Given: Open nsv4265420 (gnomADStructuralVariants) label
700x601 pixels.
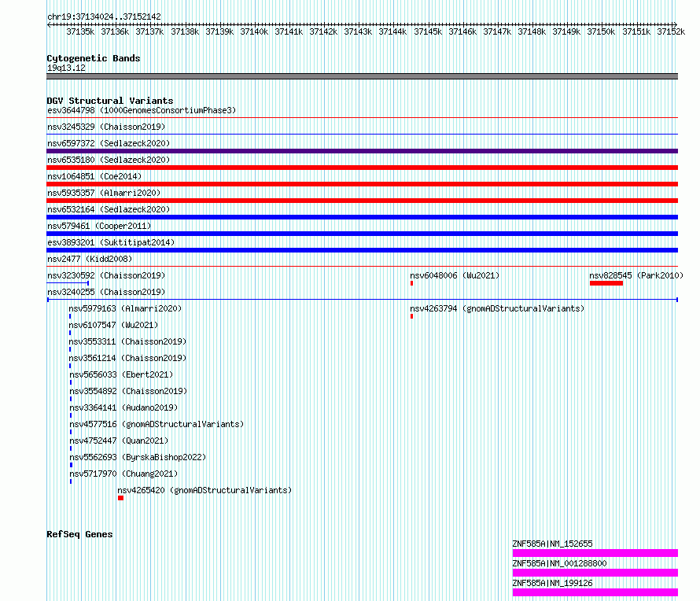Looking at the screenshot, I should tap(204, 490).
